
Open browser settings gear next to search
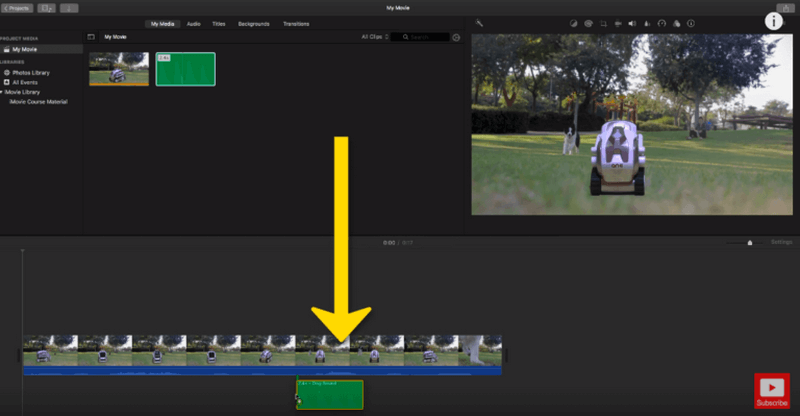[x=456, y=37]
